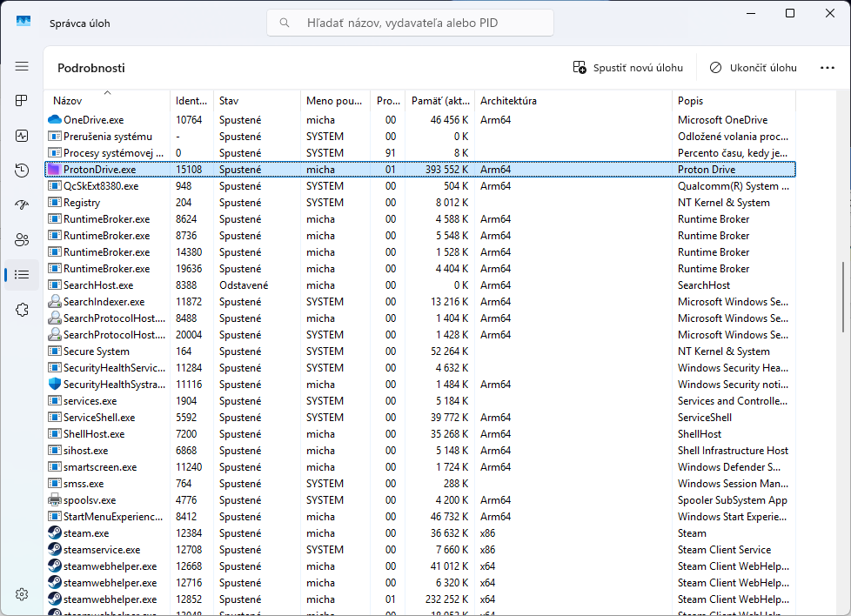Open the Performance page icon in sidebar

click(22, 136)
